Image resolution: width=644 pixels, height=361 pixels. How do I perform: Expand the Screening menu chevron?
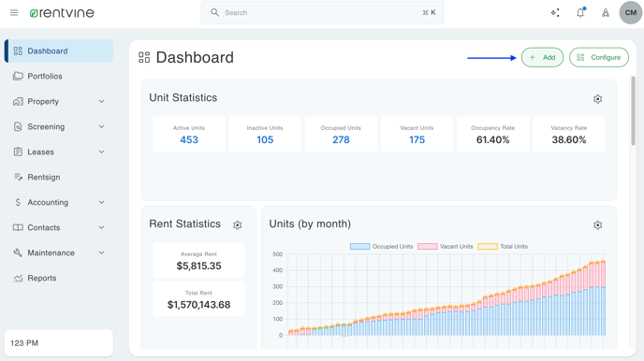tap(101, 126)
